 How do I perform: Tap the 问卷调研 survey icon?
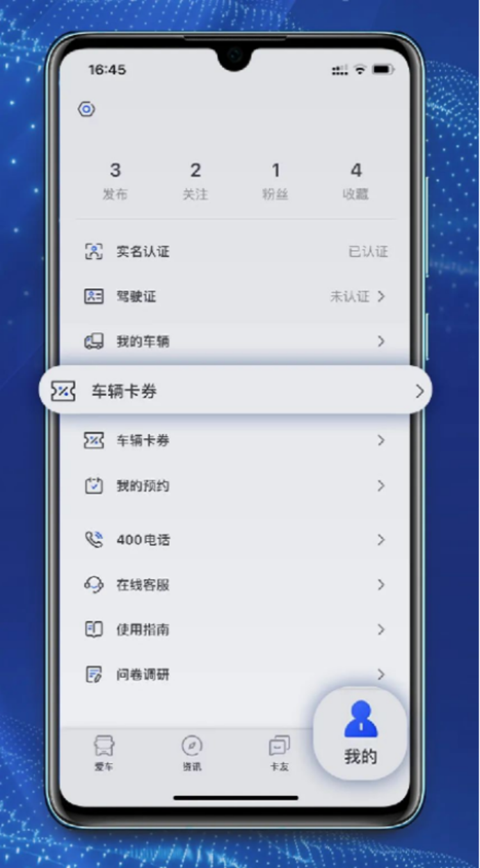tap(93, 674)
